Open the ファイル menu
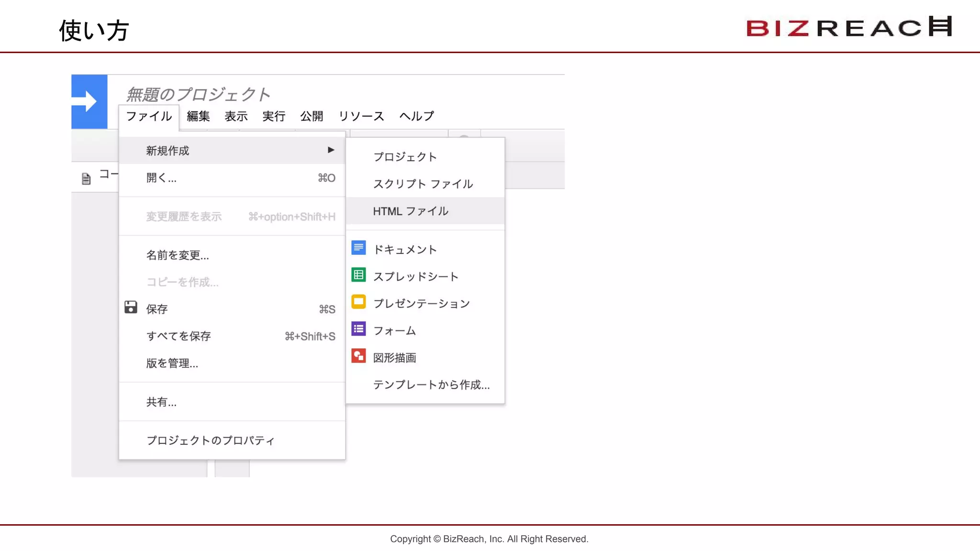This screenshot has height=551, width=980. click(x=149, y=116)
